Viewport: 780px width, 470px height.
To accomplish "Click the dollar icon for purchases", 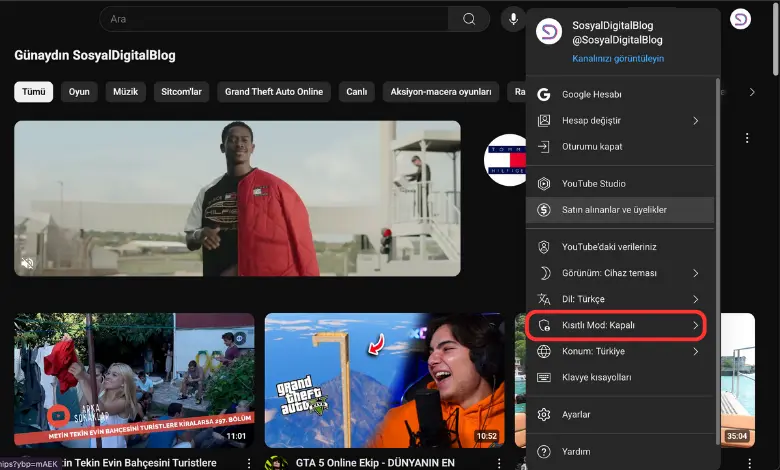I will tap(544, 210).
